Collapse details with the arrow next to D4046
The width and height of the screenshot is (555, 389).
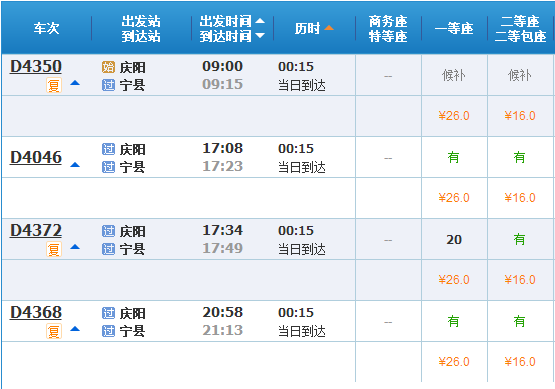pyautogui.click(x=75, y=165)
